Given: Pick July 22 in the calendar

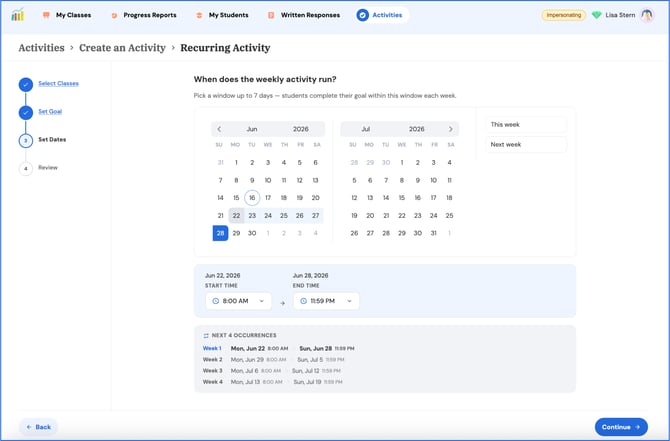Looking at the screenshot, I should click(402, 216).
